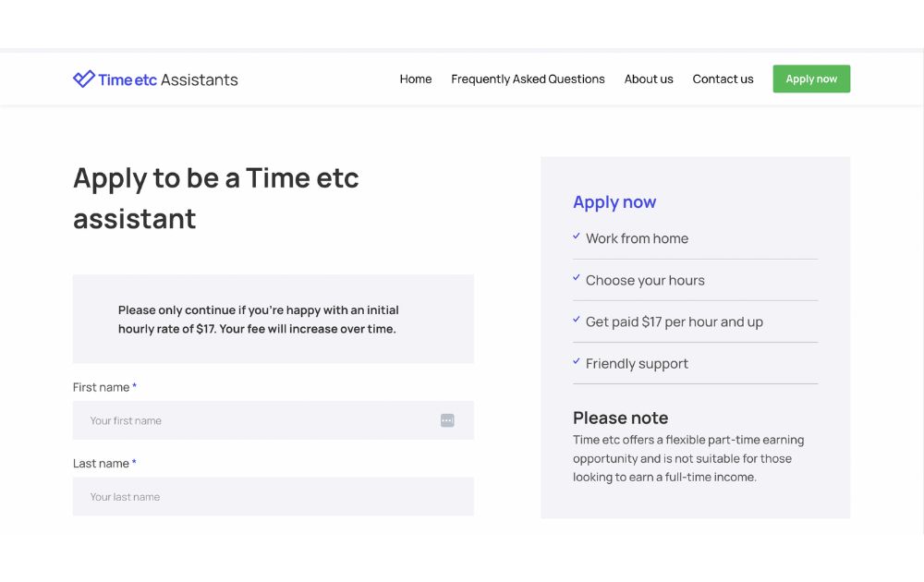Screen dimensions: 924x582
Task: Open the Home menu item
Action: pos(416,79)
